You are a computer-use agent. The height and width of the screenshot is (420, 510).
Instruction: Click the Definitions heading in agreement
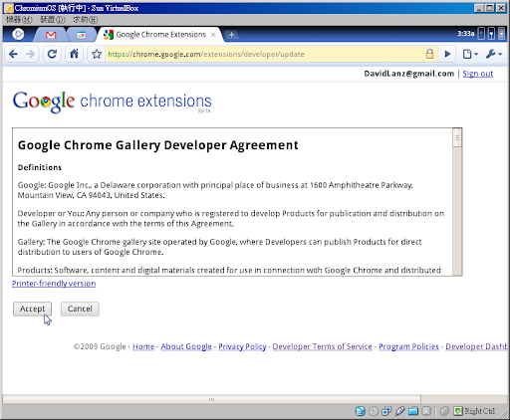pos(40,167)
